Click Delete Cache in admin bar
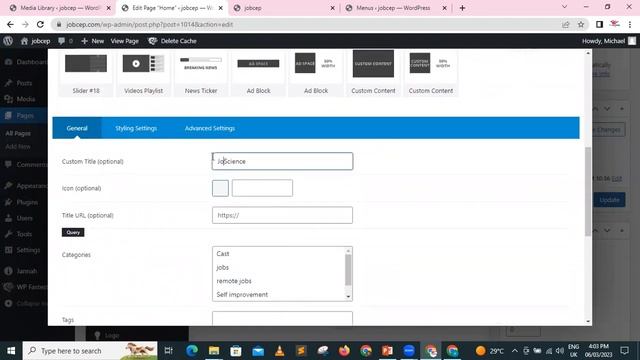This screenshot has height=360, width=640. point(172,41)
